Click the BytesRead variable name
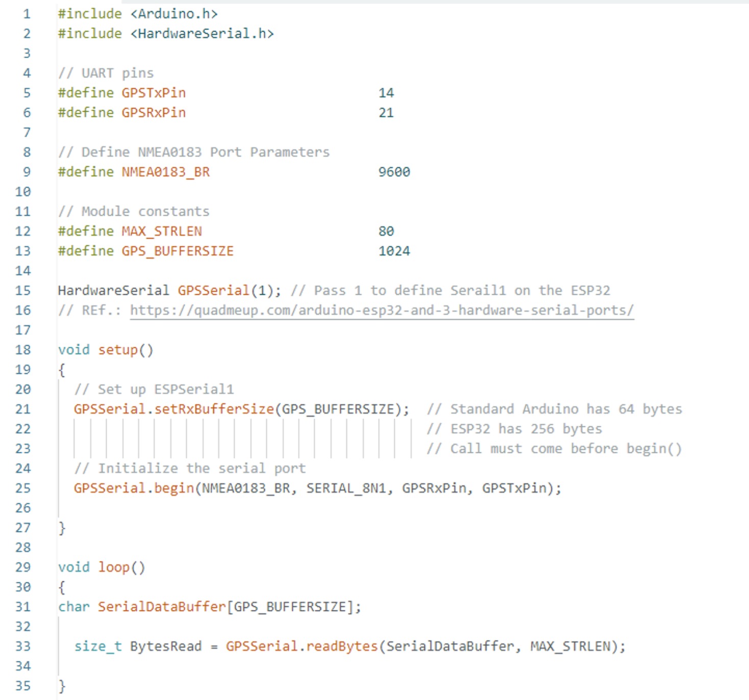 [166, 646]
